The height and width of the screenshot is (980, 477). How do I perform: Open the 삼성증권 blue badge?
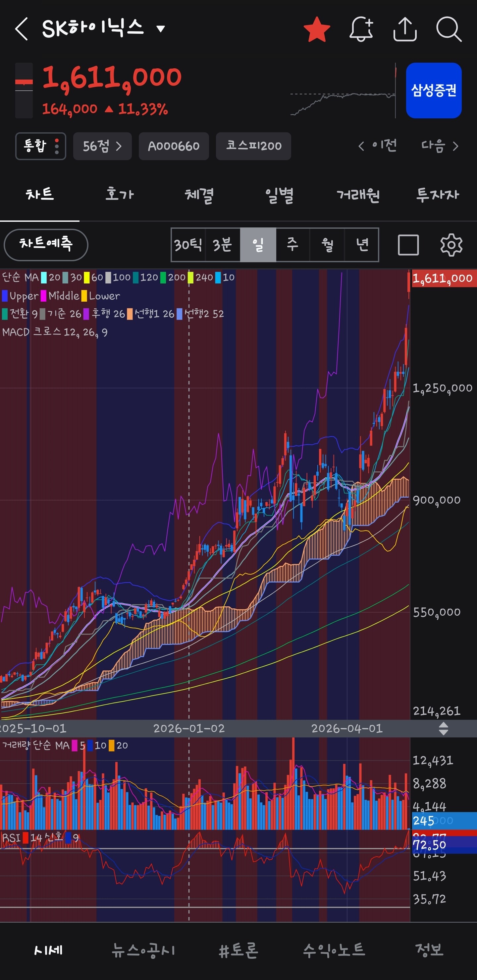(434, 91)
